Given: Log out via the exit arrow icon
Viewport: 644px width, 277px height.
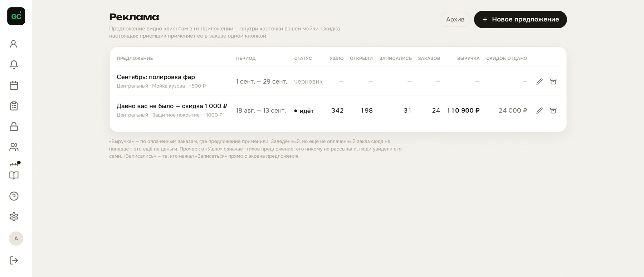Looking at the screenshot, I should click(x=14, y=260).
